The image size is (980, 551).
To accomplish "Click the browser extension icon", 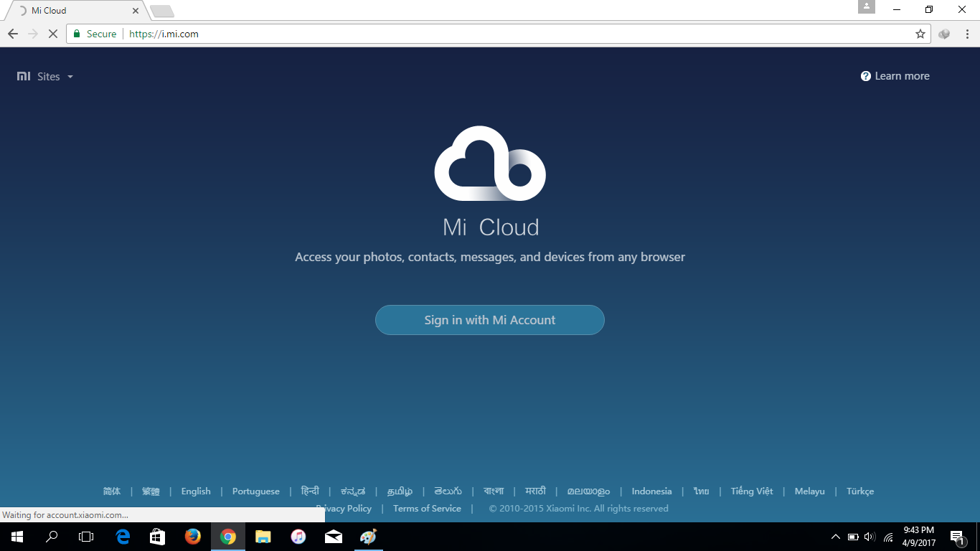I will click(944, 34).
